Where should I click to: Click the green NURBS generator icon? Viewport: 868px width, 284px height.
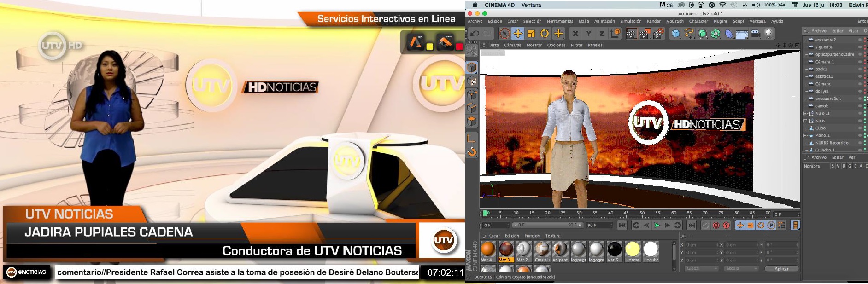click(x=702, y=33)
